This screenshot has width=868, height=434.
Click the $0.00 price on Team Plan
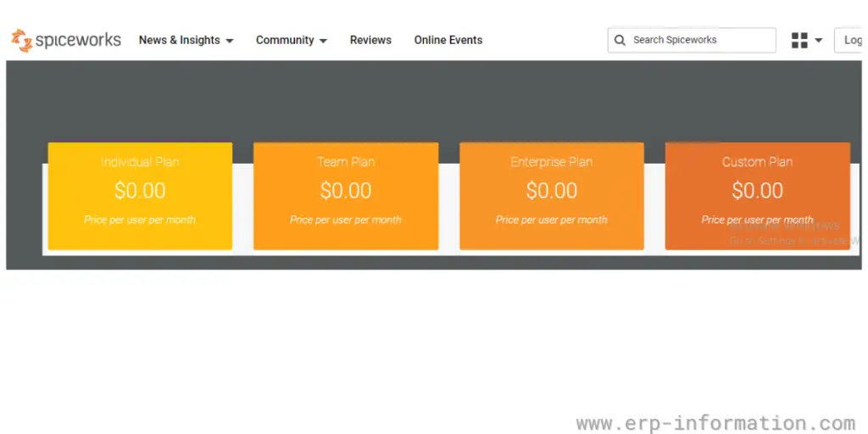346,191
